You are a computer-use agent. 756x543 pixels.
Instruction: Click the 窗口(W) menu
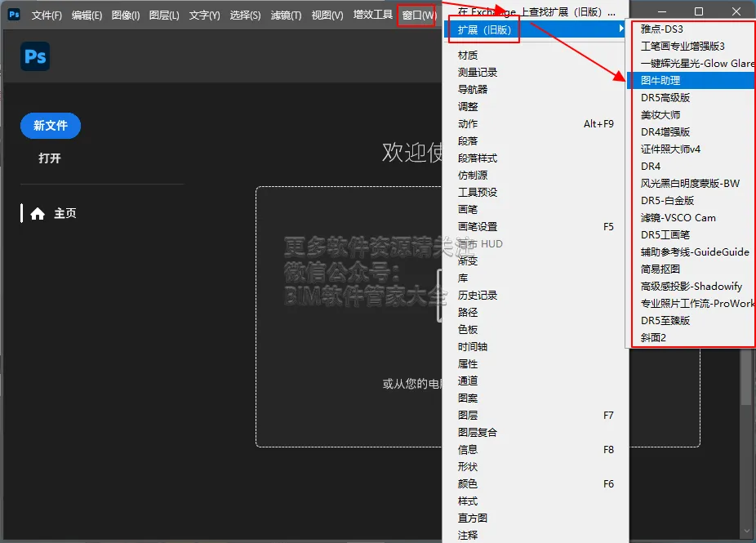[x=419, y=16]
